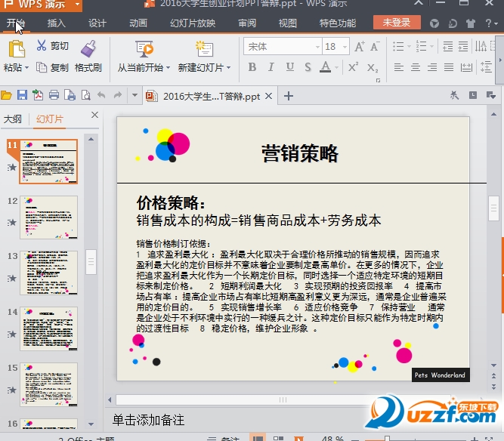Toggle italic formatting
Image resolution: width=504 pixels, height=441 pixels.
[271, 68]
